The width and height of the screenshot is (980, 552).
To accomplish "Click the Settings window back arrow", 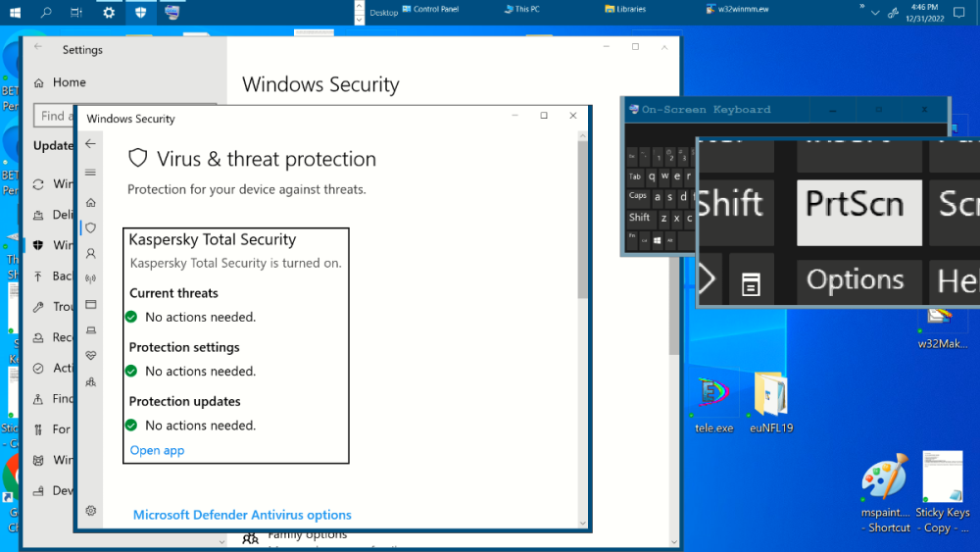I will point(38,46).
